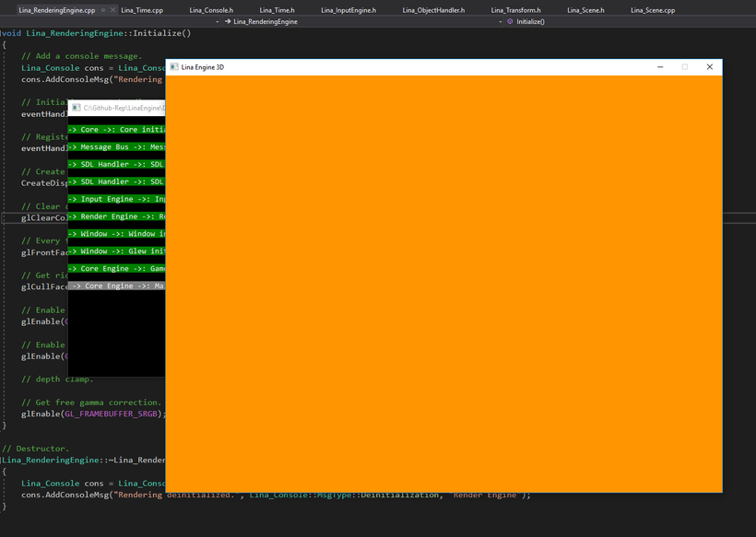Image resolution: width=756 pixels, height=537 pixels.
Task: Select the Render Engine console message
Action: (117, 216)
